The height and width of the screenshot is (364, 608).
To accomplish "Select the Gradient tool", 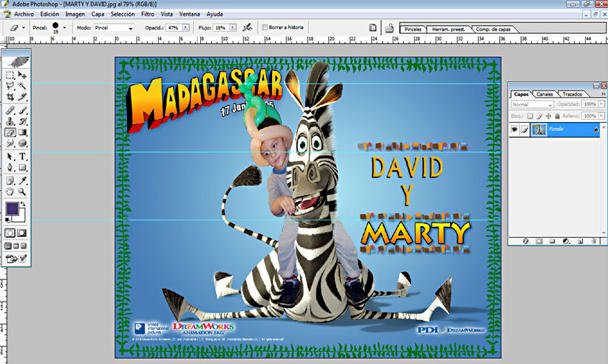I will tap(22, 132).
